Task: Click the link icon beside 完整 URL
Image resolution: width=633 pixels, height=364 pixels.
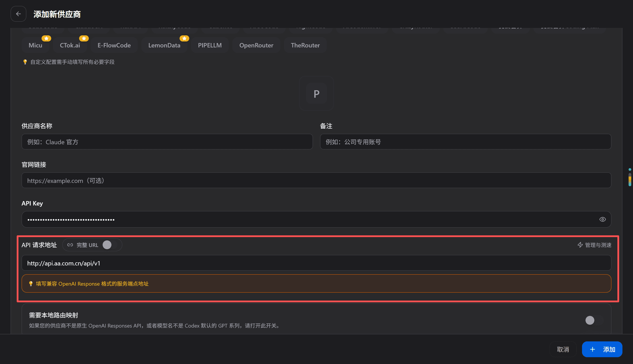Action: [x=70, y=245]
